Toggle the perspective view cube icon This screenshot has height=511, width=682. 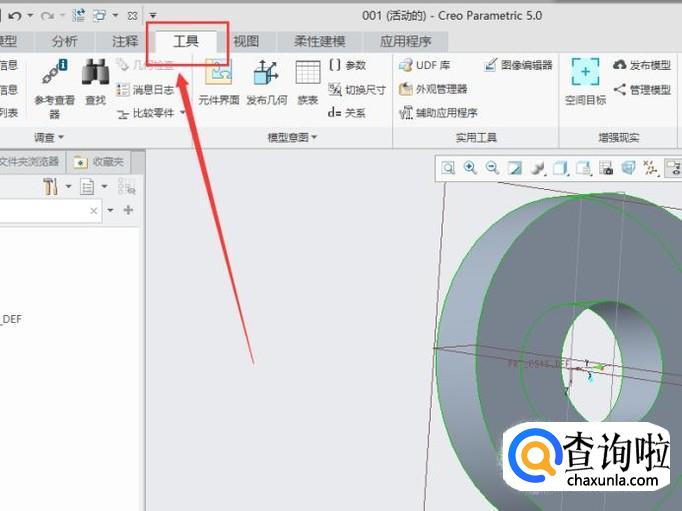[x=628, y=168]
